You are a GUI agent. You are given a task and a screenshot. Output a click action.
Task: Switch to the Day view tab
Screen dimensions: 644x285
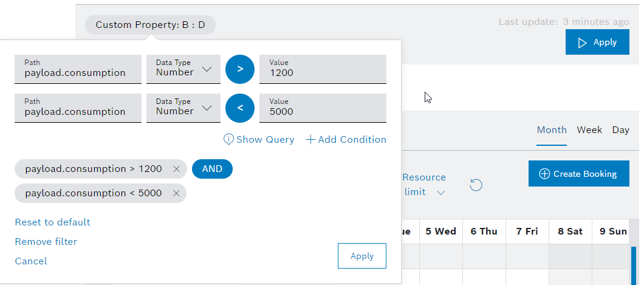[620, 130]
